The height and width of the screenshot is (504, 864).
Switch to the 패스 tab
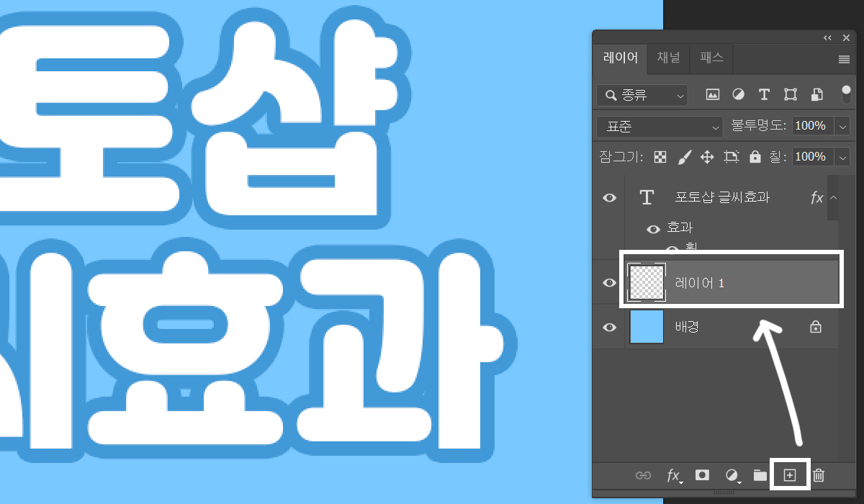(711, 58)
